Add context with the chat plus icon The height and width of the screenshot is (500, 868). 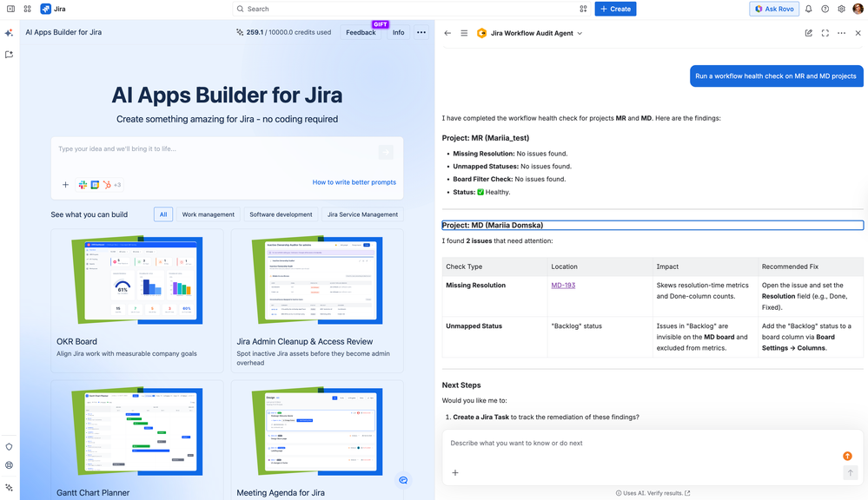click(x=455, y=472)
